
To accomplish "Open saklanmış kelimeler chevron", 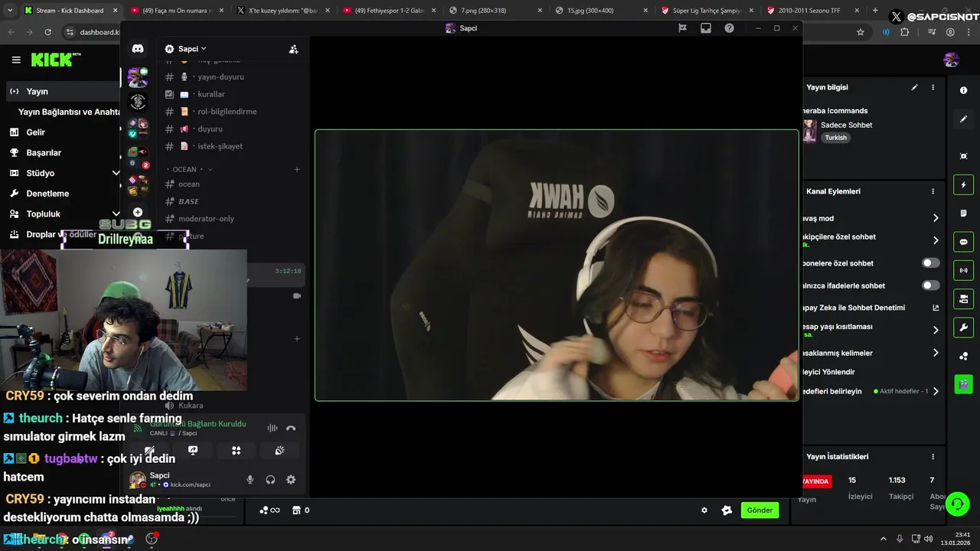I will (x=936, y=353).
